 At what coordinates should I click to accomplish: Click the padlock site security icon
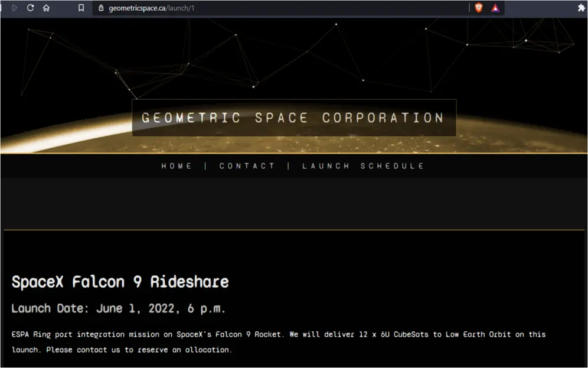click(x=101, y=8)
